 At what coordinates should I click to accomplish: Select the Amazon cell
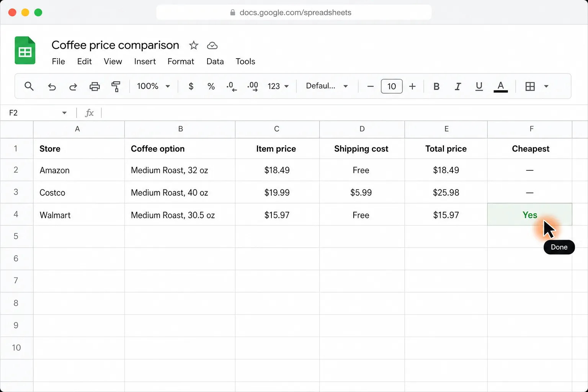[x=79, y=170]
